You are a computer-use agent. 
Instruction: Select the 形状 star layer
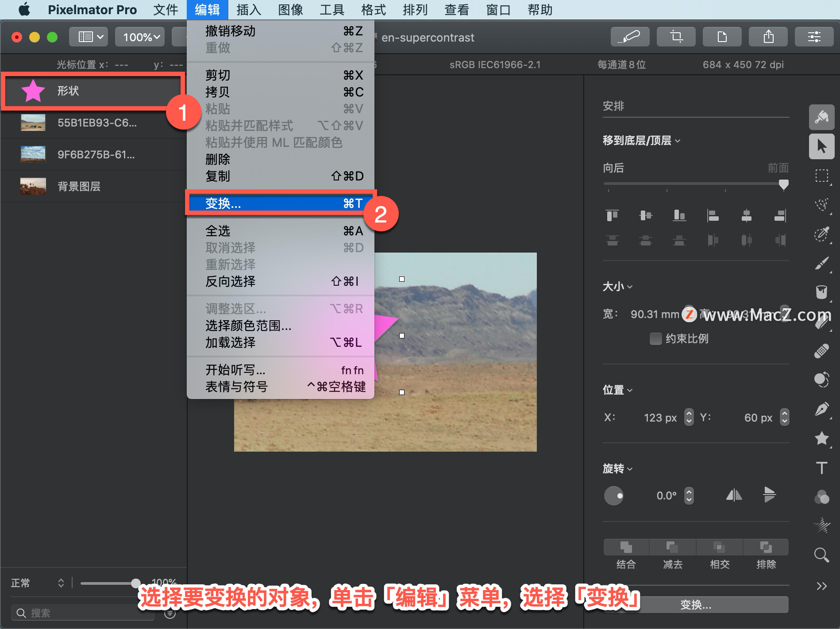coord(93,91)
